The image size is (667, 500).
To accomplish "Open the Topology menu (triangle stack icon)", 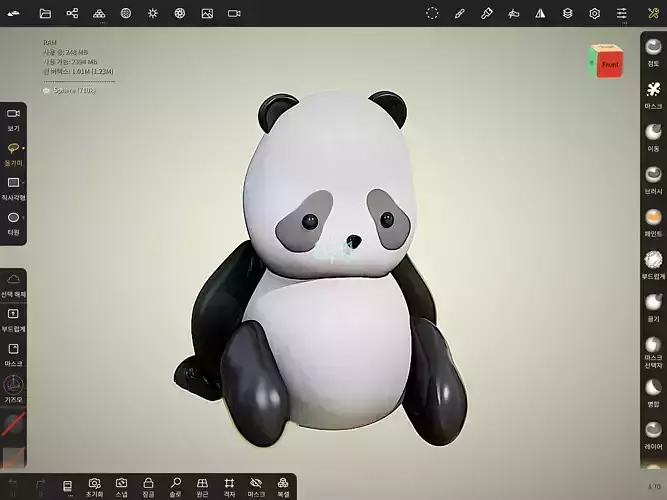I will click(x=99, y=14).
